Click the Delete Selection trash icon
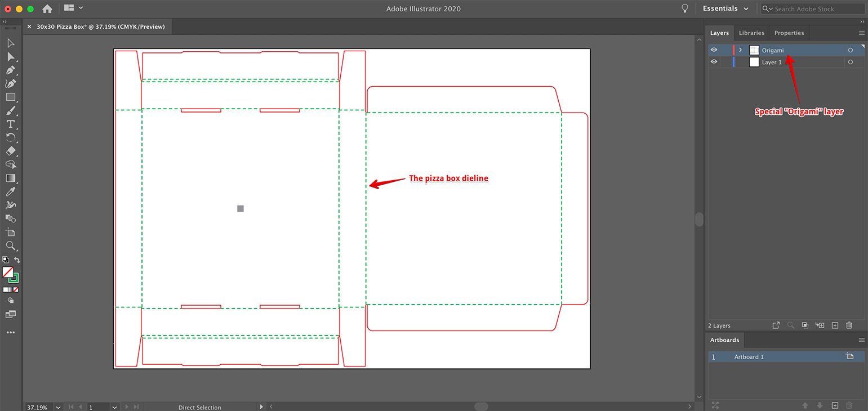Image resolution: width=868 pixels, height=411 pixels. [x=849, y=325]
